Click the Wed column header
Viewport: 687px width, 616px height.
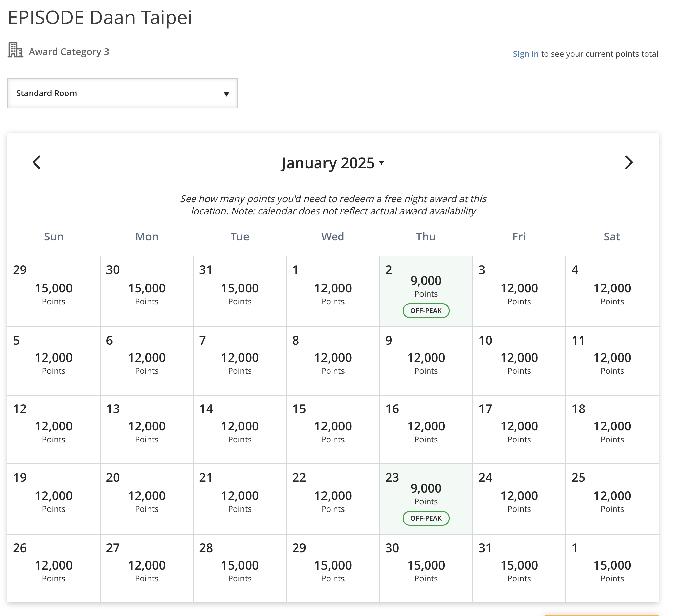(333, 236)
